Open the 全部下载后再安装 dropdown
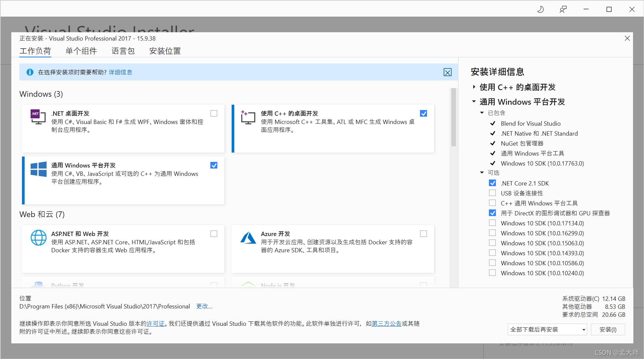 (x=547, y=329)
